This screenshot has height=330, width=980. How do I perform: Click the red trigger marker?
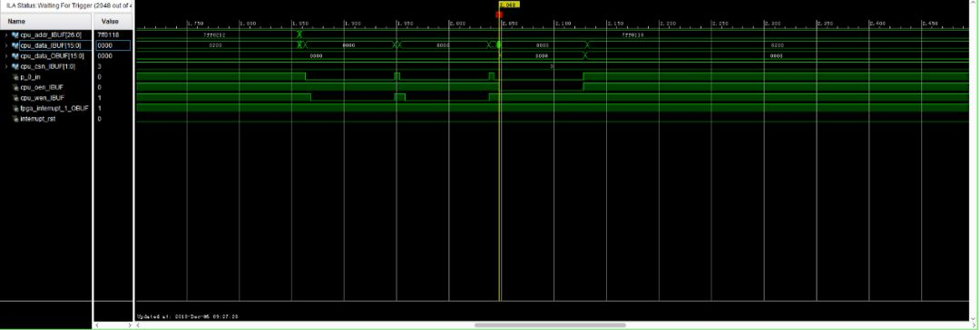(499, 15)
